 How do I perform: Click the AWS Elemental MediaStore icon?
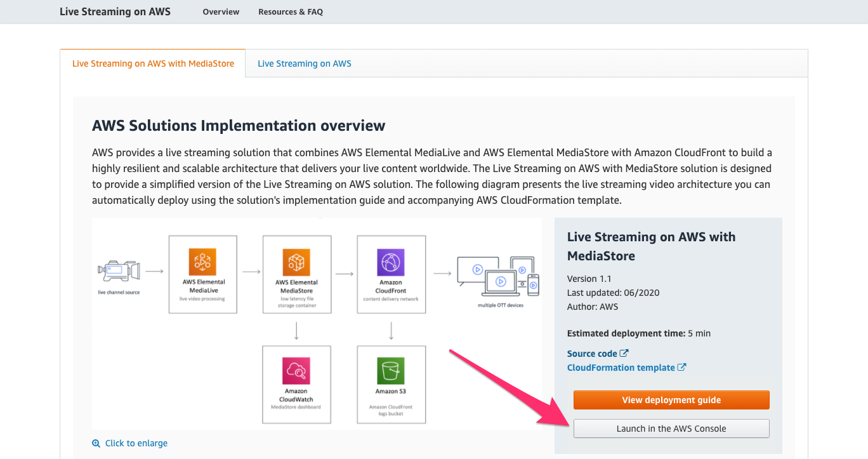296,262
